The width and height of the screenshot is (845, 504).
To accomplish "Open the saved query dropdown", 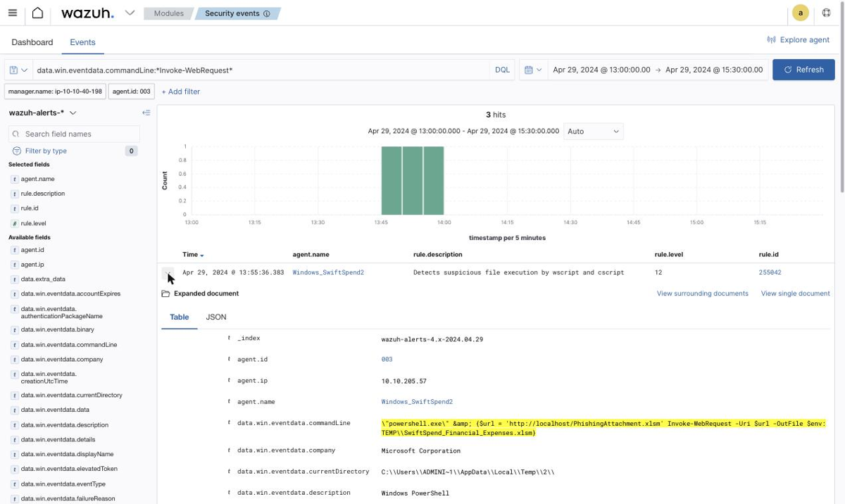I will coord(19,70).
